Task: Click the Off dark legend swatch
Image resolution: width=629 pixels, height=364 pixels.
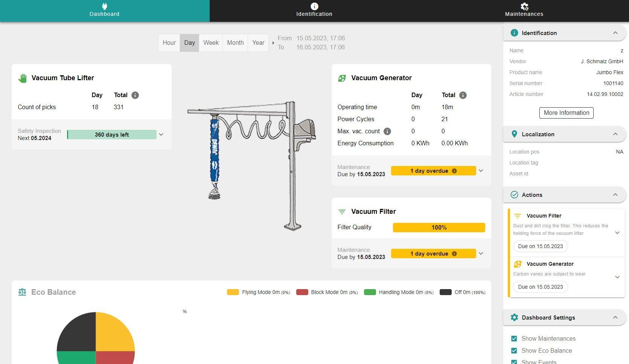Action: (446, 292)
